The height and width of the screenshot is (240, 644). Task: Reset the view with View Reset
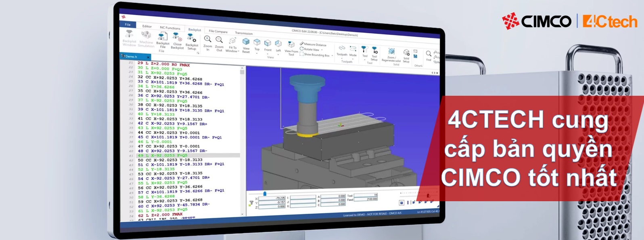coord(246,42)
